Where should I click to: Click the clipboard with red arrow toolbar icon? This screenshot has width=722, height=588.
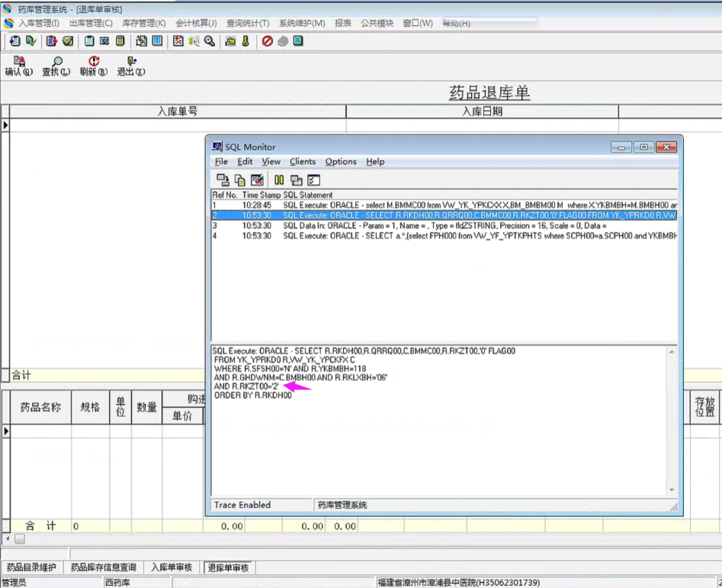click(51, 41)
